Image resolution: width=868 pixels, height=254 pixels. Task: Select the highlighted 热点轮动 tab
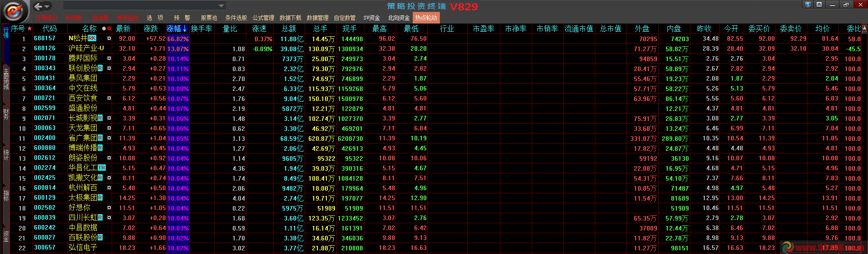click(426, 18)
